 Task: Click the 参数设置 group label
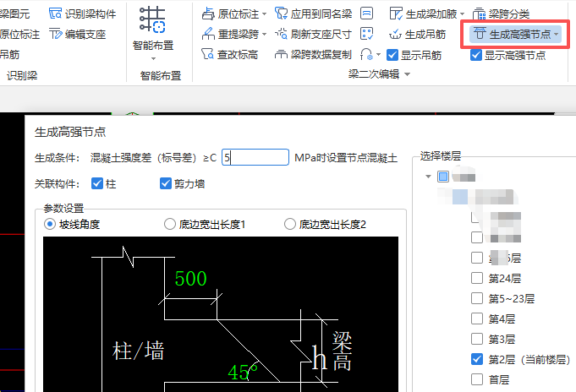point(63,208)
